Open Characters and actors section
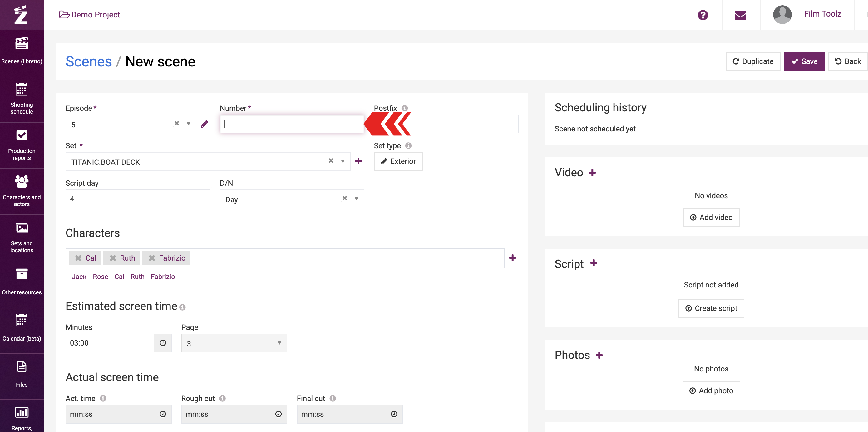Image resolution: width=868 pixels, height=432 pixels. pos(22,191)
